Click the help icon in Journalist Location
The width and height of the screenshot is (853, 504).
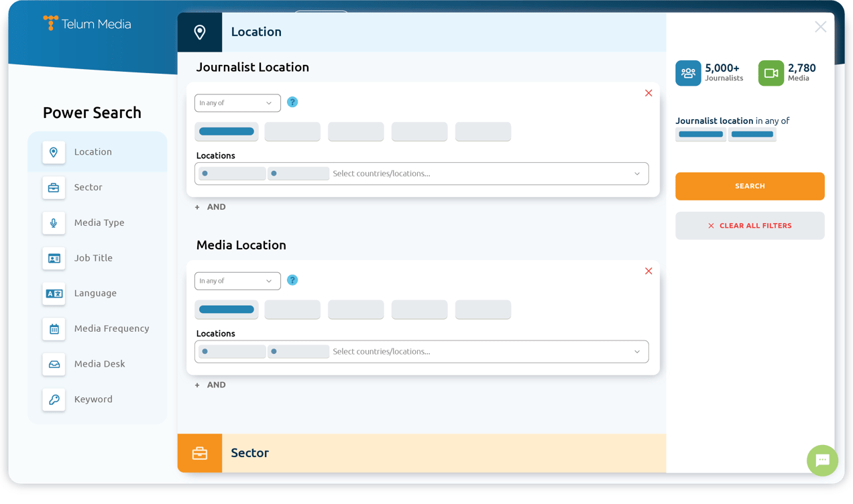(292, 103)
